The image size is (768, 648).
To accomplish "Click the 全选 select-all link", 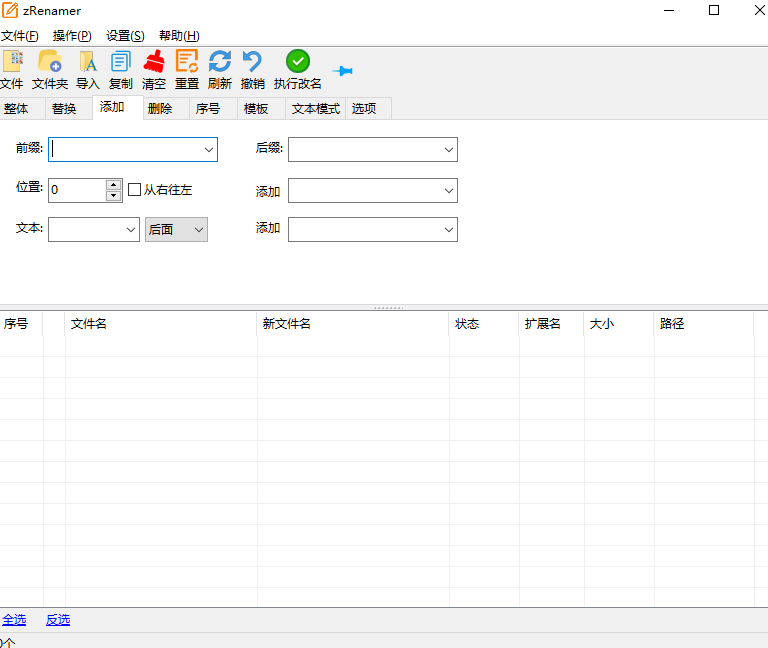I will click(14, 620).
